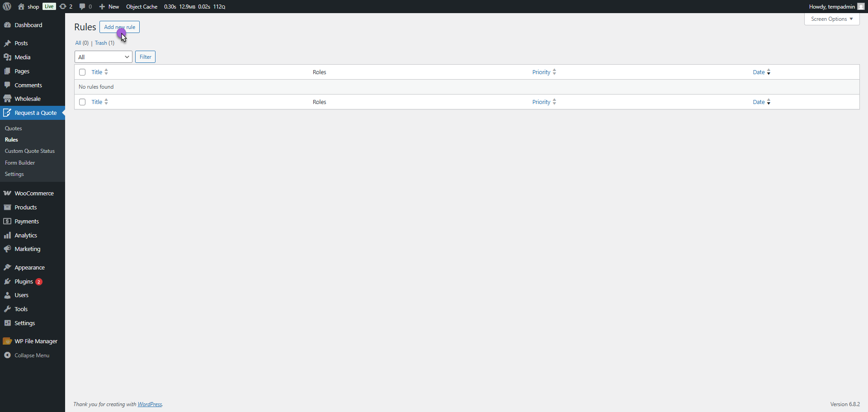Click the WooCommerce sidebar icon
Viewport: 868px width, 412px height.
pos(7,193)
